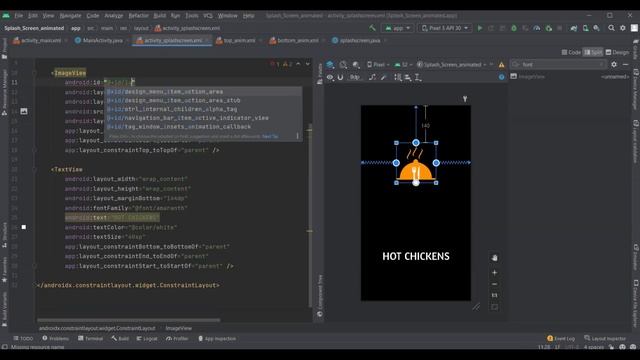Image resolution: width=640 pixels, height=360 pixels.
Task: Open the app run configuration dropdown
Action: click(397, 28)
